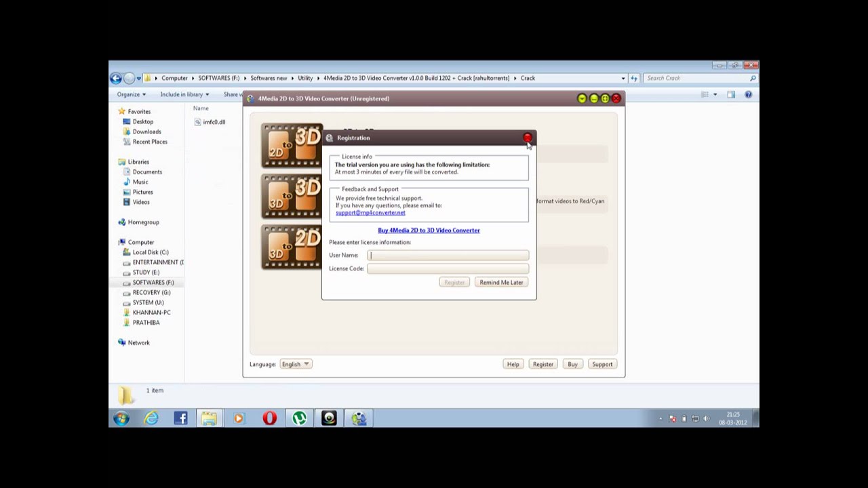Follow the Buy 4Media 2D to 3D Video Converter link

coord(429,230)
